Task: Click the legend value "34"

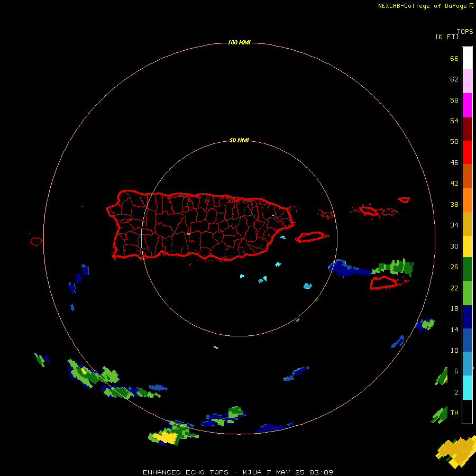Action: click(x=454, y=225)
